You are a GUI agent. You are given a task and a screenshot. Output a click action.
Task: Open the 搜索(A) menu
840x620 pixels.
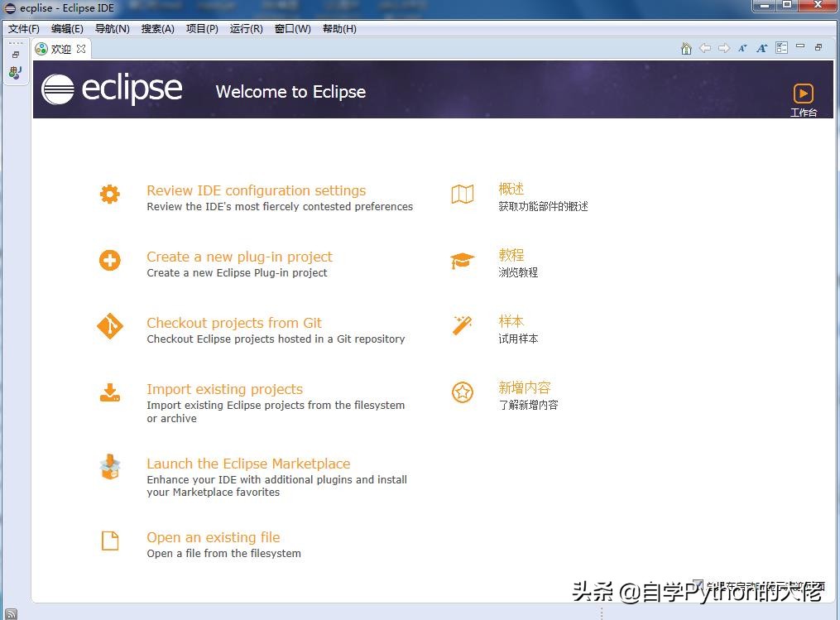[x=157, y=28]
